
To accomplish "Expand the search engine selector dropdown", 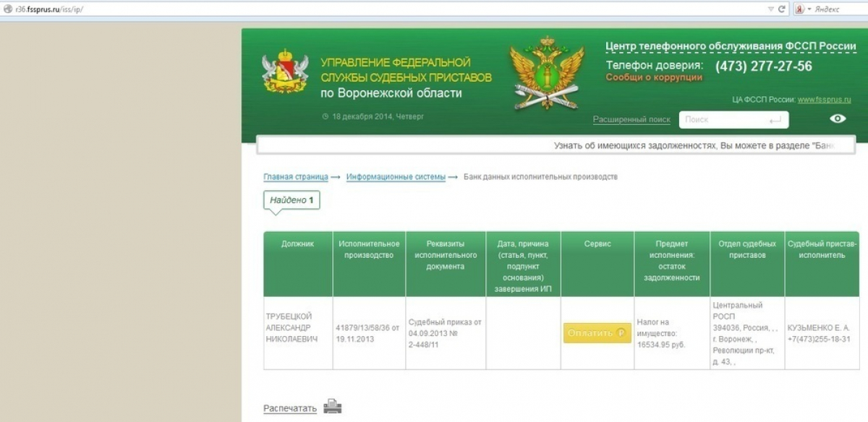I will point(809,9).
